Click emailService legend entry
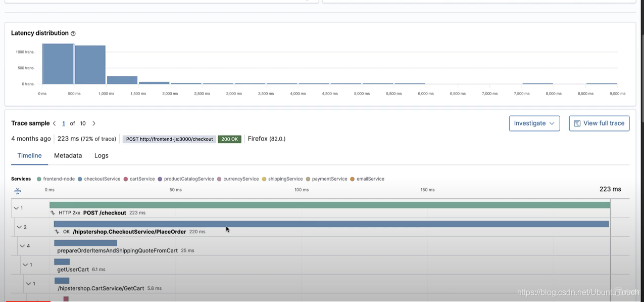The height and width of the screenshot is (302, 644). [367, 179]
